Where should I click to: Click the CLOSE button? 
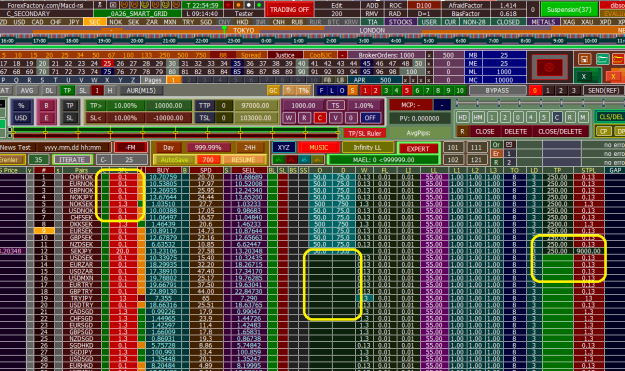[485, 132]
